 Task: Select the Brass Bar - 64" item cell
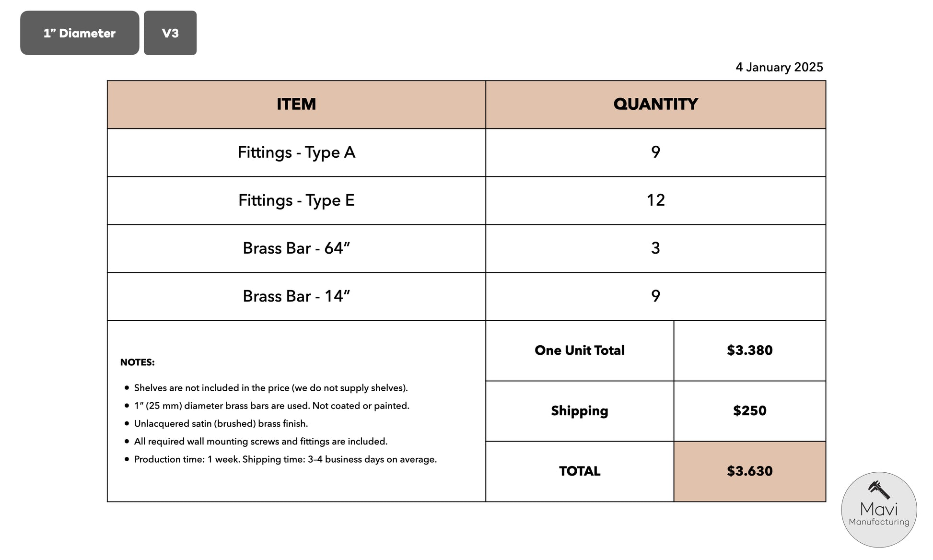(296, 248)
